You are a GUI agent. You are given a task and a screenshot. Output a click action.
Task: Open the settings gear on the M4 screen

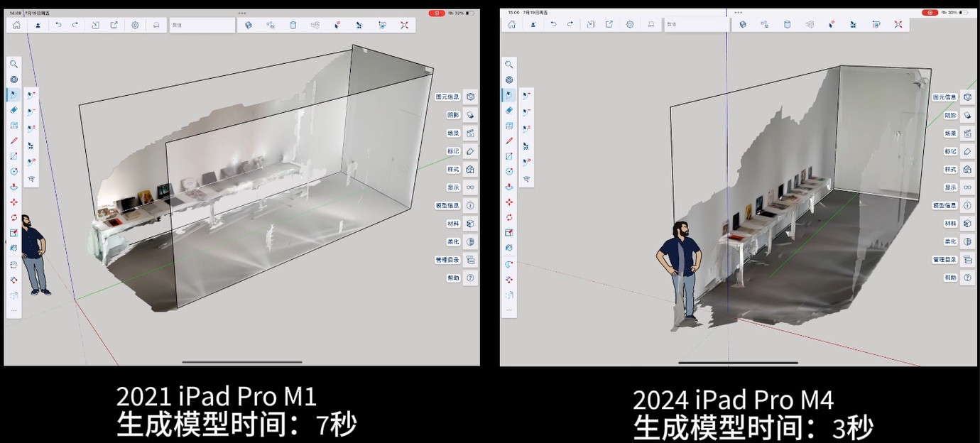(630, 24)
